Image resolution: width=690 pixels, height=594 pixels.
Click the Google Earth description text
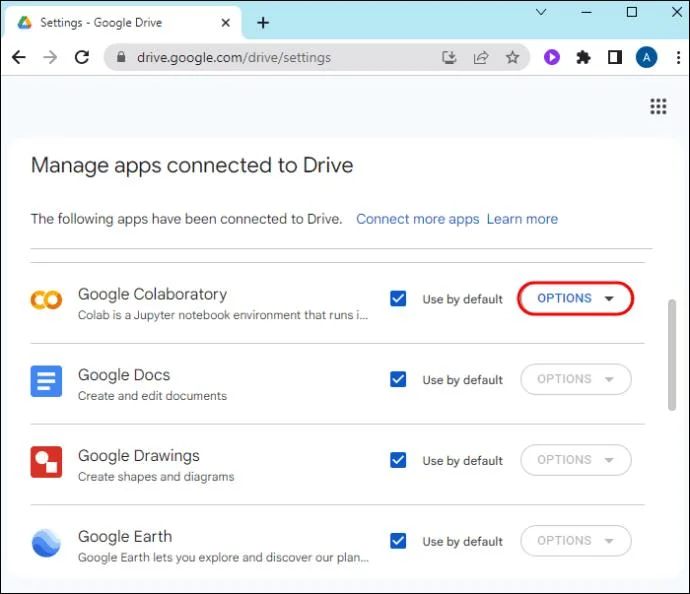click(224, 557)
